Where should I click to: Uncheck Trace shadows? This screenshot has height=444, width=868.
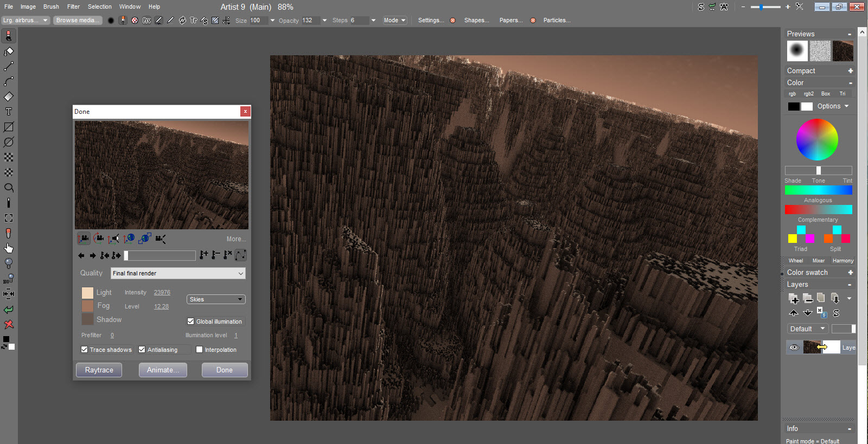point(85,350)
